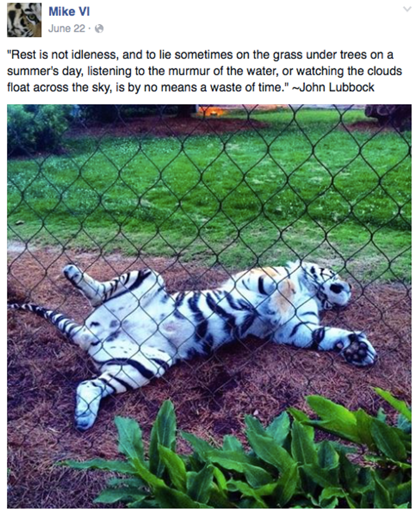Click the orange light behind the fence
The image size is (420, 517).
pos(210,111)
